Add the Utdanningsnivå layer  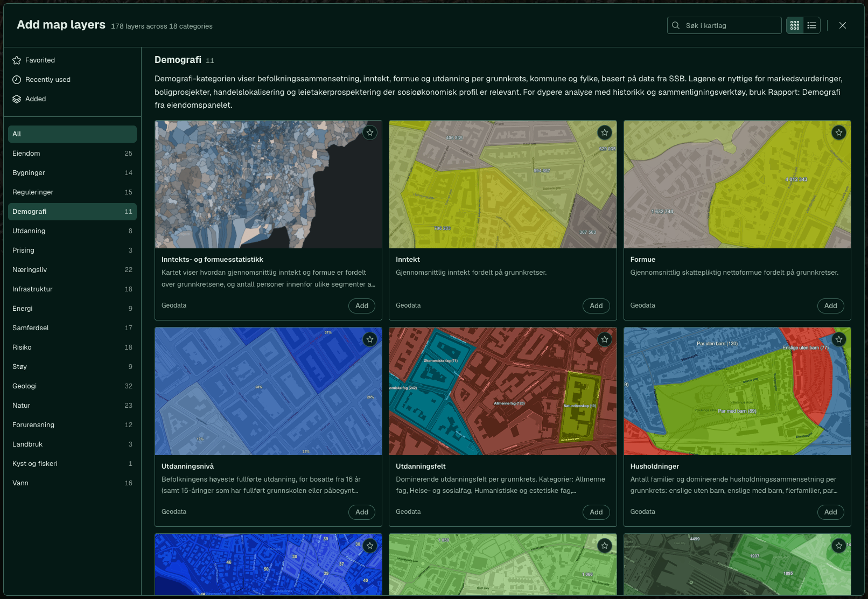[x=362, y=512]
